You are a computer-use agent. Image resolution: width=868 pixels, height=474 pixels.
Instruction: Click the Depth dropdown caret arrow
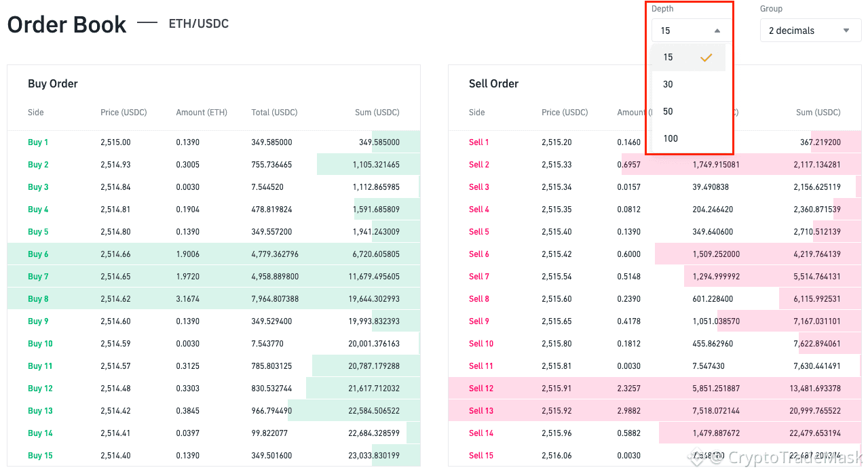point(717,31)
